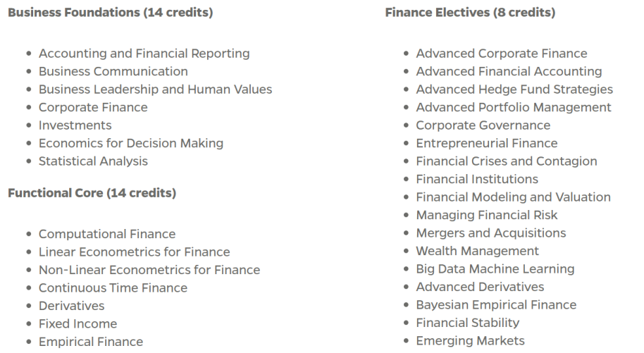
Task: Select the Corporate Governance elective
Action: click(x=483, y=125)
